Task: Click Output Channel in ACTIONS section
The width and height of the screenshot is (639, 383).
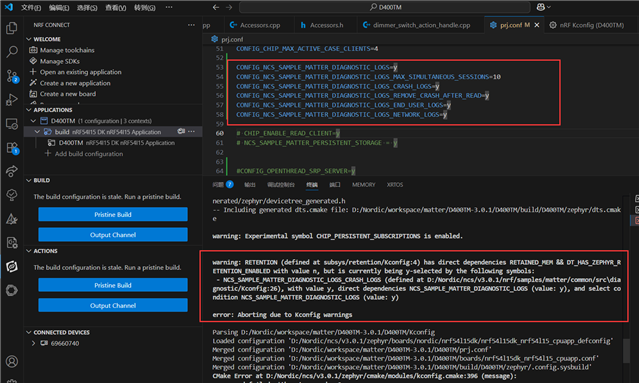Action: tap(113, 306)
